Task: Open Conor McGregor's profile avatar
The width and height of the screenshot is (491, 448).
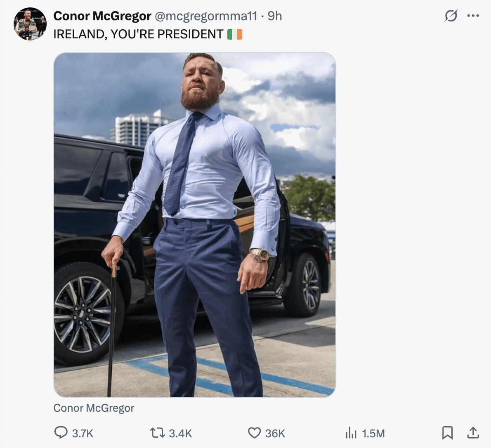Action: click(30, 24)
